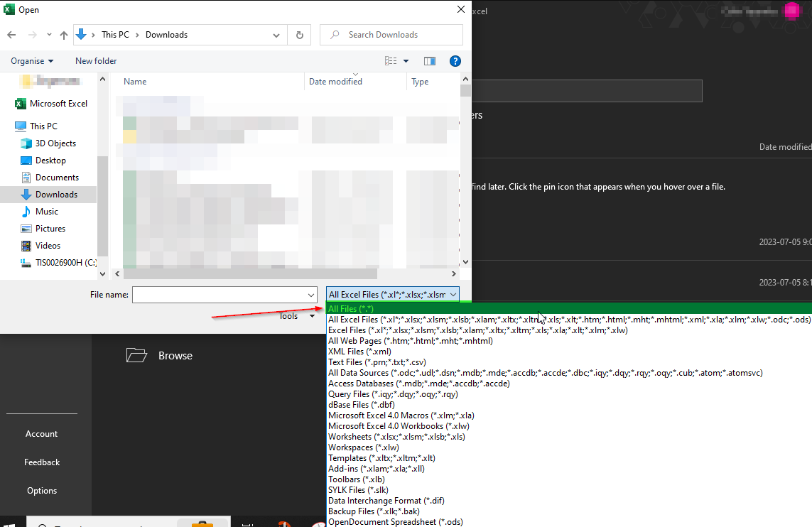The width and height of the screenshot is (812, 527).
Task: Choose Access Databases filter option
Action: pyautogui.click(x=569, y=384)
